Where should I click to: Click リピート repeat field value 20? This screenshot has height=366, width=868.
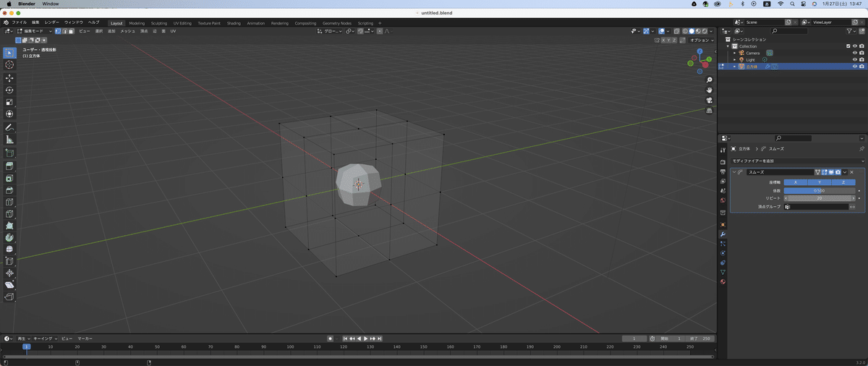coord(820,198)
